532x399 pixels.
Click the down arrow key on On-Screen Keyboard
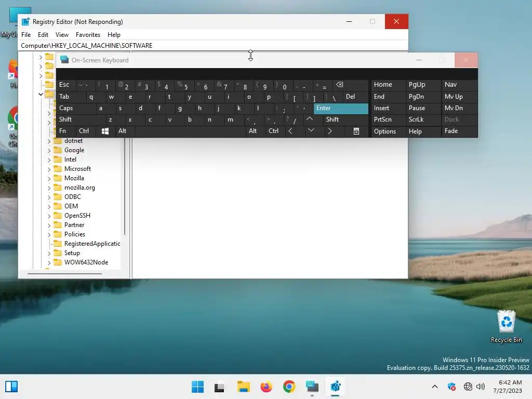tap(311, 131)
